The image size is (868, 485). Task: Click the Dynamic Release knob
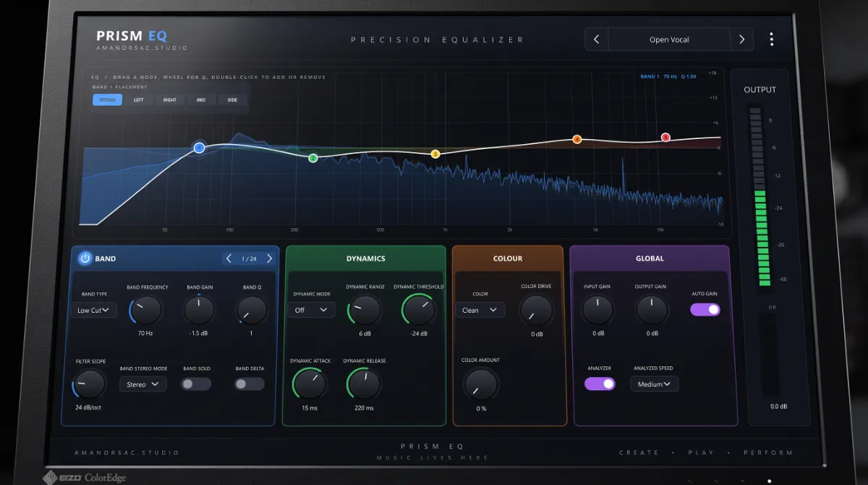[364, 384]
